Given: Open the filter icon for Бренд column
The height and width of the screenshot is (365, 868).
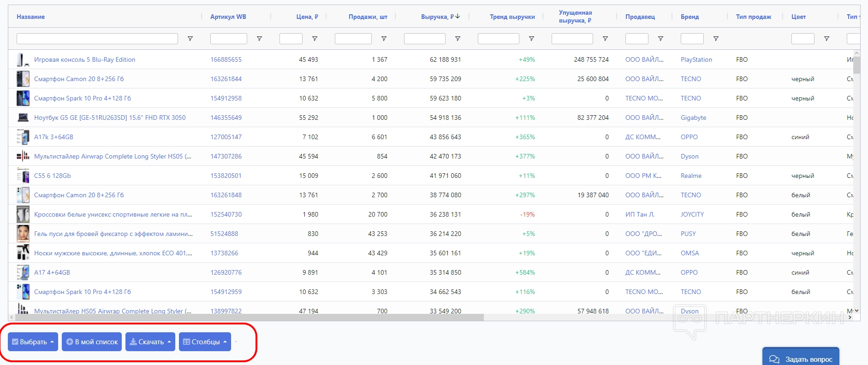Looking at the screenshot, I should coord(716,39).
